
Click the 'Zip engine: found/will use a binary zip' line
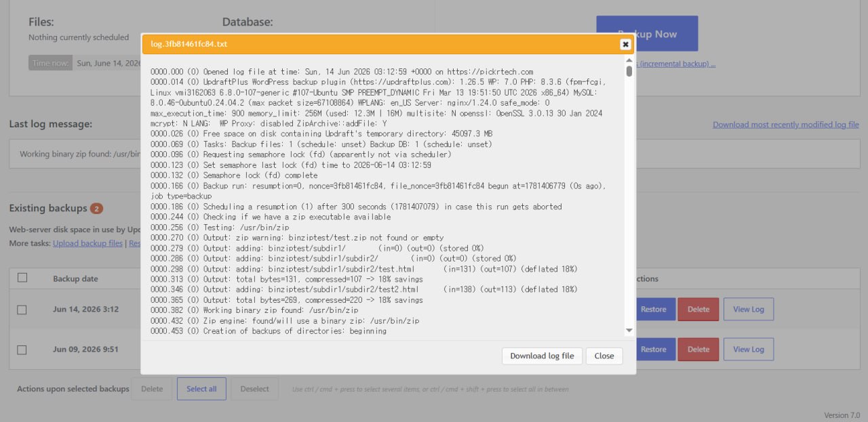[x=285, y=320]
